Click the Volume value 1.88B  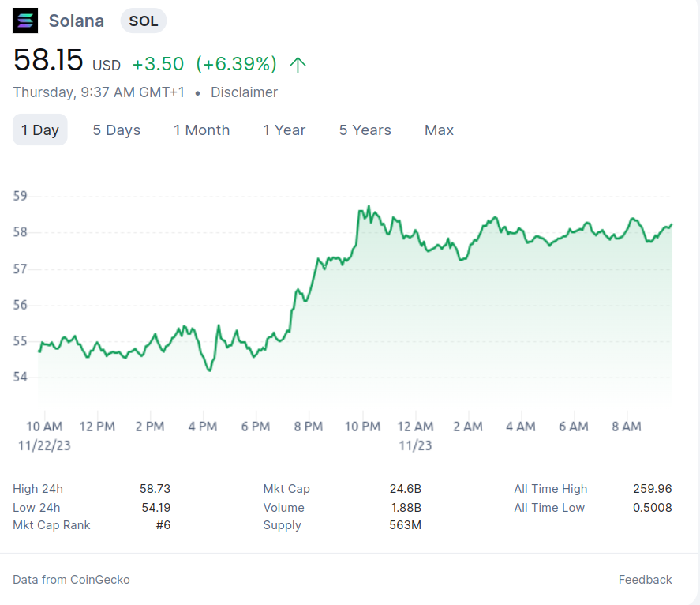pos(406,507)
